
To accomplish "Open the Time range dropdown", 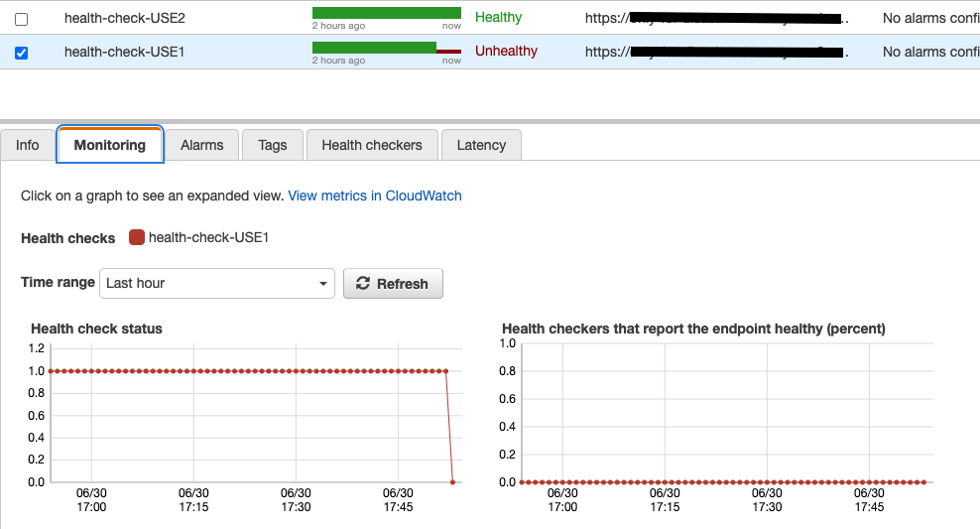I will [217, 283].
